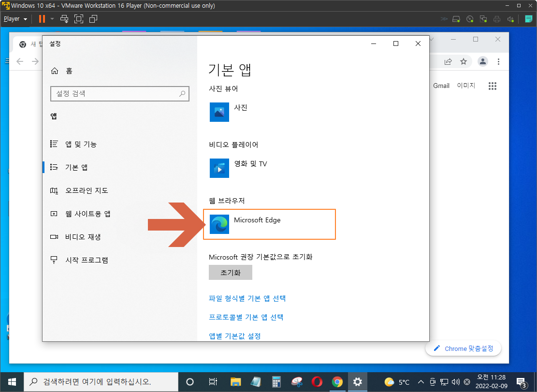537x392 pixels.
Task: Click the network adapter device icon
Action: (483, 19)
